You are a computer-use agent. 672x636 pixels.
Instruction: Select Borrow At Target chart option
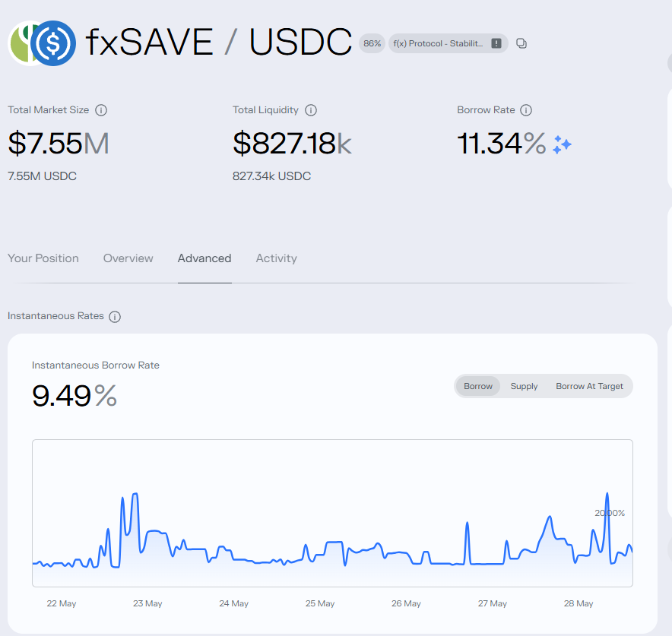click(x=589, y=386)
